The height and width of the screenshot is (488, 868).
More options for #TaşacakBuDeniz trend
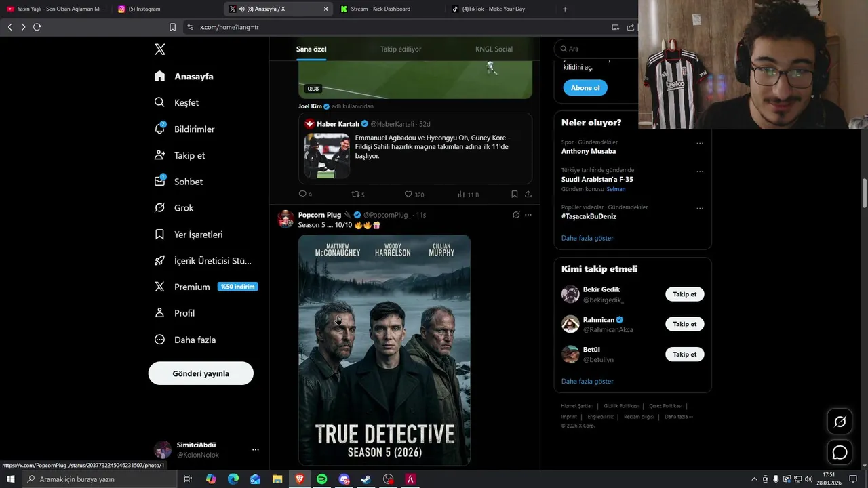point(700,209)
